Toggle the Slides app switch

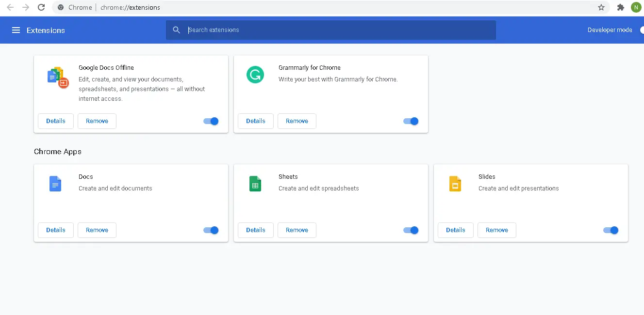[611, 230]
